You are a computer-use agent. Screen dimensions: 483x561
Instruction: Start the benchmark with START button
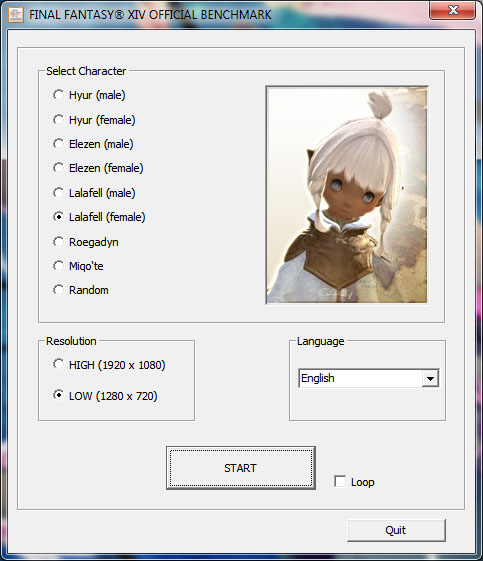240,468
